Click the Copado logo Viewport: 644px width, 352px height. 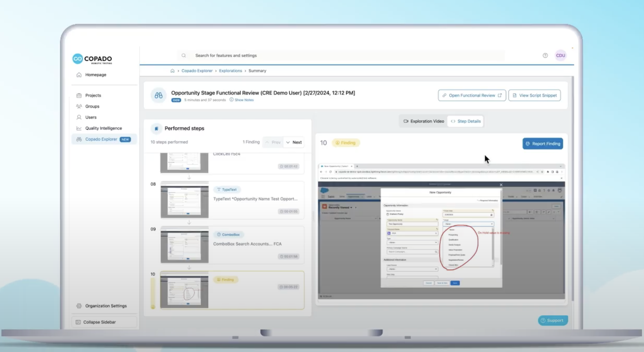(92, 59)
